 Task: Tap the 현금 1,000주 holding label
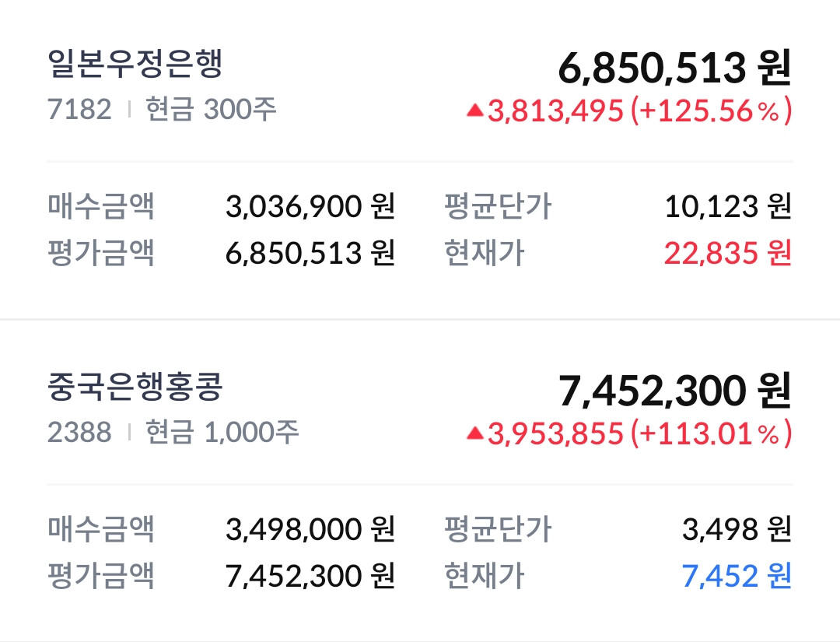pyautogui.click(x=222, y=432)
